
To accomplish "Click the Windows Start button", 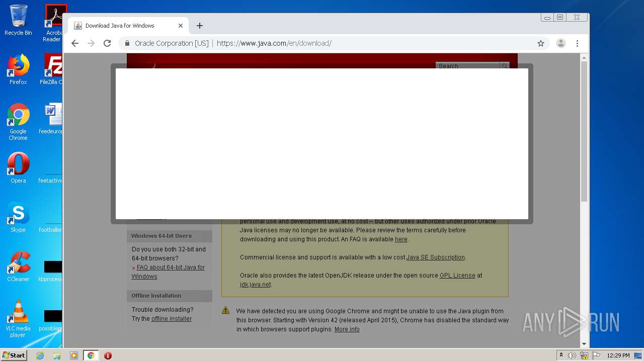I will click(14, 355).
